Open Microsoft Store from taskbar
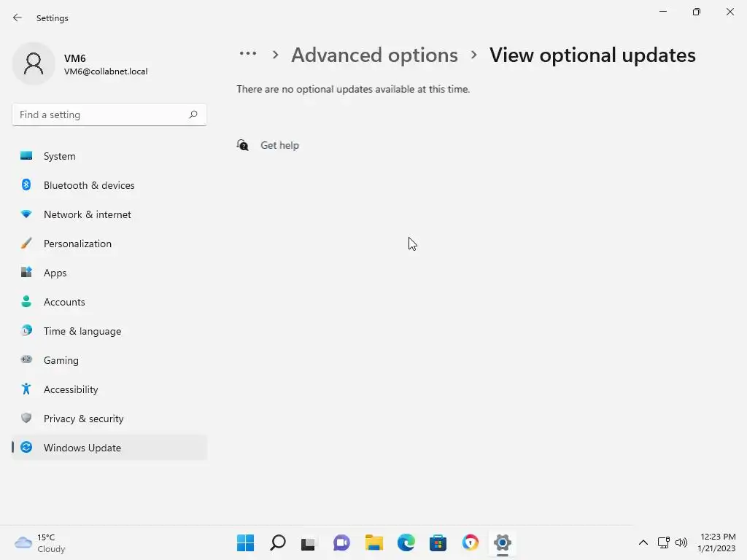This screenshot has width=747, height=560. [x=438, y=542]
